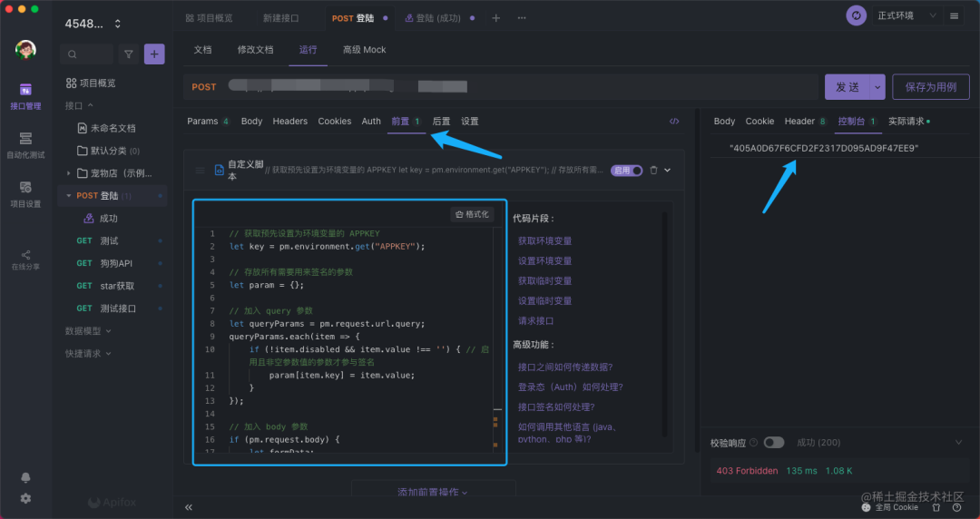
Task: Click the code view icon
Action: (674, 121)
